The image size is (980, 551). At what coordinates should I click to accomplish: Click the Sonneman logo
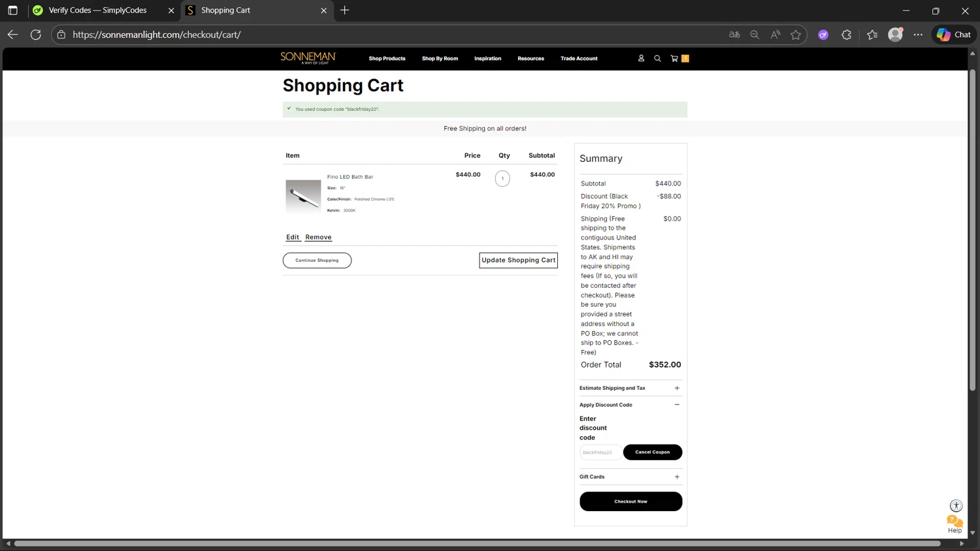coord(308,58)
